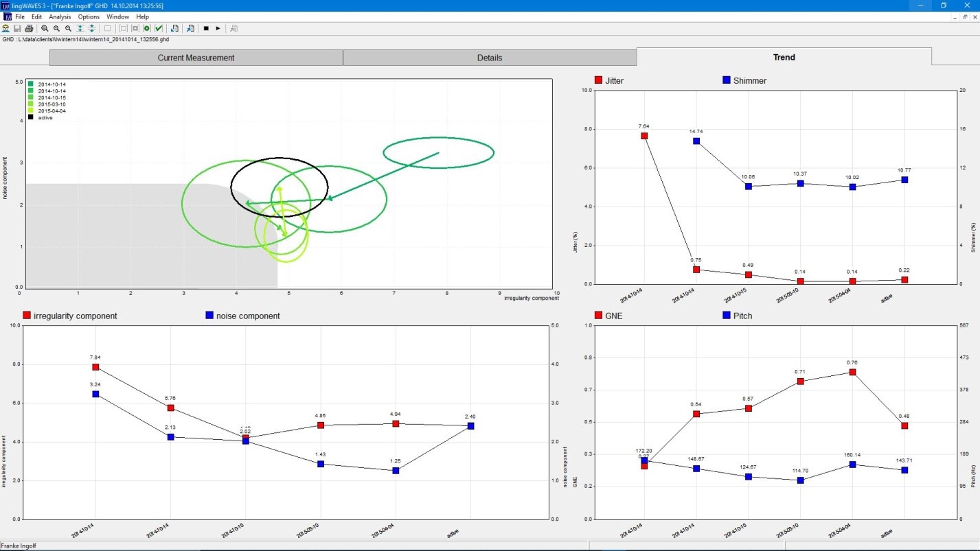Switch to the Current Measurement tab
This screenshot has width=980, height=551.
tap(196, 58)
